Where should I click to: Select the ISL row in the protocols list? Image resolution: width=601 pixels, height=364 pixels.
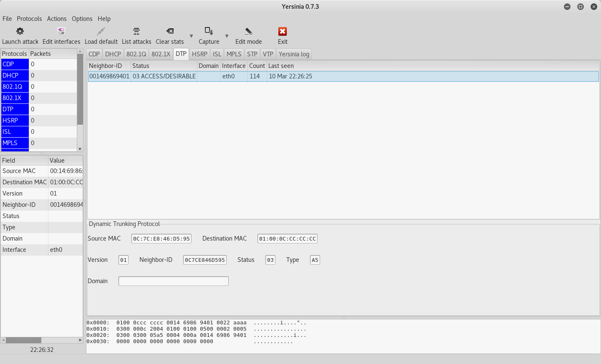(39, 132)
